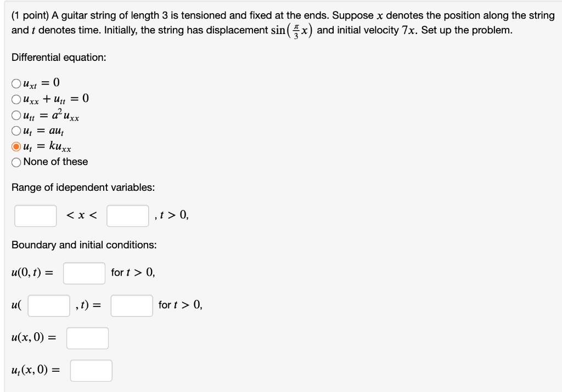Click the u_t(x,0) initial velocity field
562x392 pixels.
pyautogui.click(x=91, y=371)
